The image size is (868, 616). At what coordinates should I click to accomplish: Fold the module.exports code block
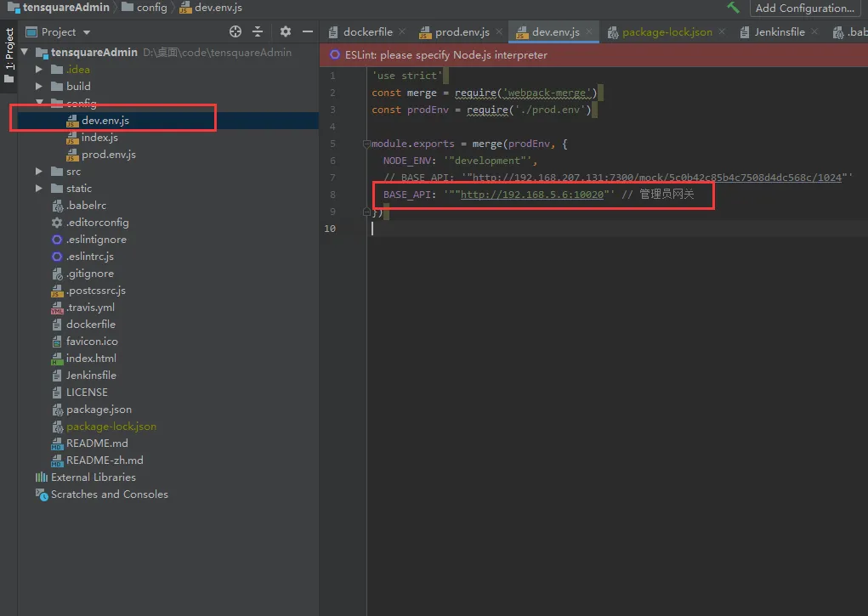click(x=366, y=144)
